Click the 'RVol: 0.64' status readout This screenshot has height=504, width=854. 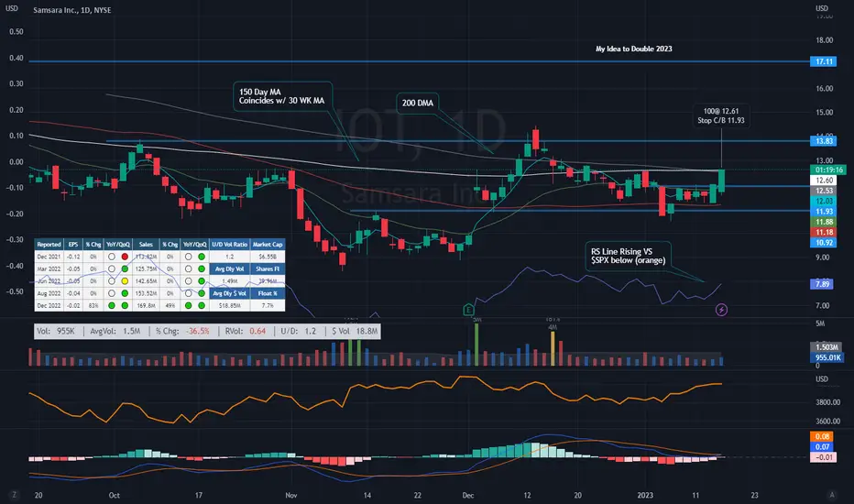point(245,332)
